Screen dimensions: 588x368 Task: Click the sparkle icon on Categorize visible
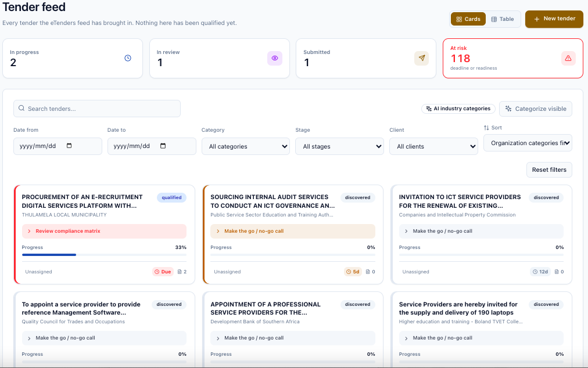(x=508, y=109)
